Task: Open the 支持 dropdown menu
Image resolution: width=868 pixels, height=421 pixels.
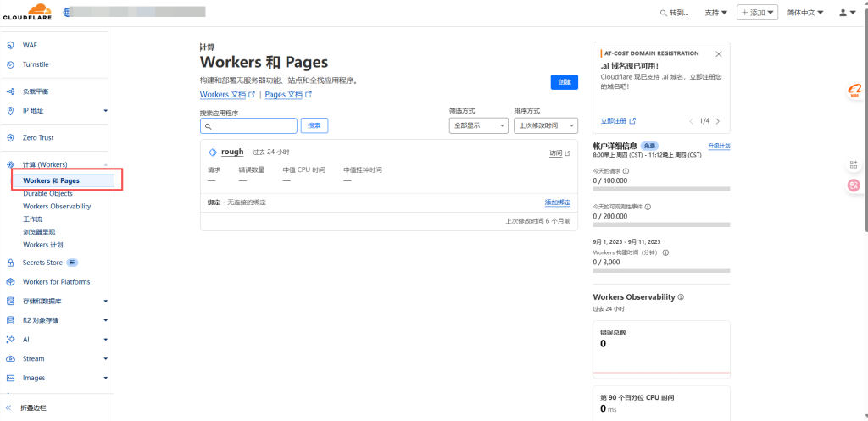Action: (715, 13)
